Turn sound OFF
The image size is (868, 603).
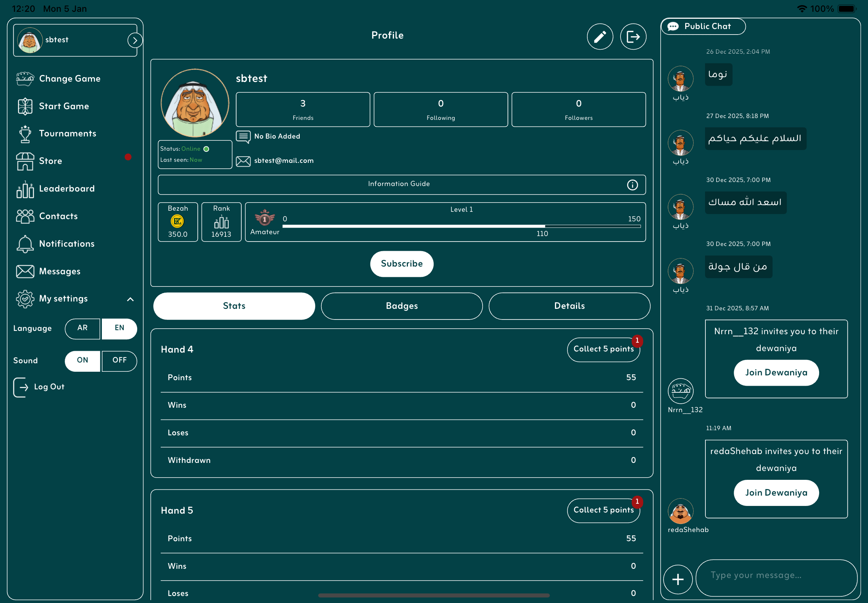[120, 361]
